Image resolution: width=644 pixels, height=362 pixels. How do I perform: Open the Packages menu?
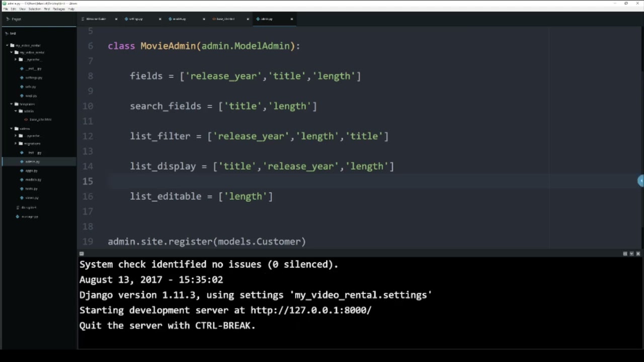click(x=59, y=9)
